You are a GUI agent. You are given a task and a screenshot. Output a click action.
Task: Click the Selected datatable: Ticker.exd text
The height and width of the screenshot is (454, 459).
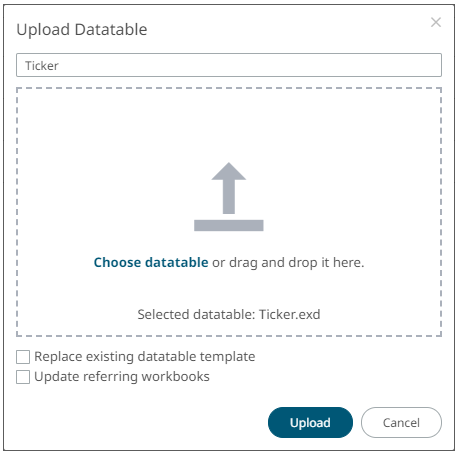(x=229, y=314)
